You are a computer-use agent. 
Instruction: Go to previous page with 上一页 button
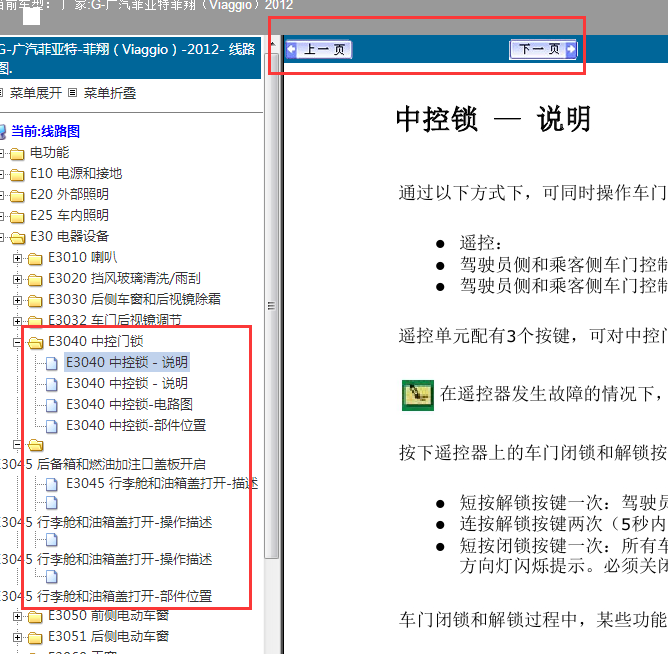[x=319, y=49]
